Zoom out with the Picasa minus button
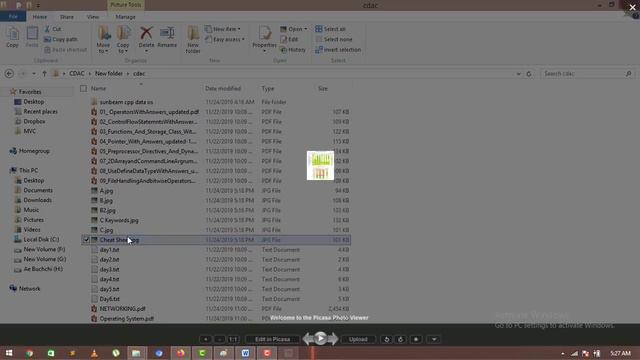Viewport: 640px width, 360px height. point(220,339)
